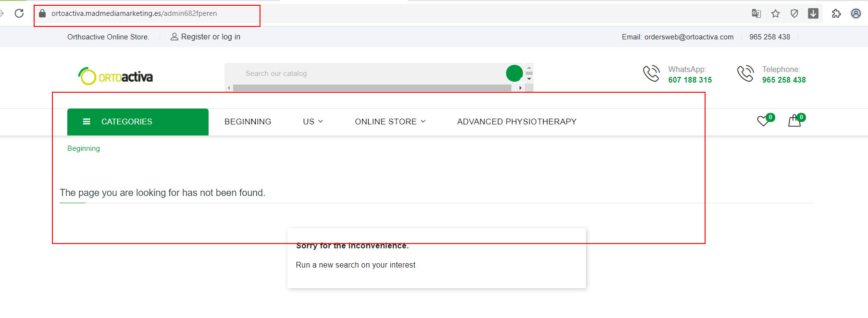The image size is (868, 318).
Task: Click the top bar phone 965 258 438
Action: (x=769, y=37)
